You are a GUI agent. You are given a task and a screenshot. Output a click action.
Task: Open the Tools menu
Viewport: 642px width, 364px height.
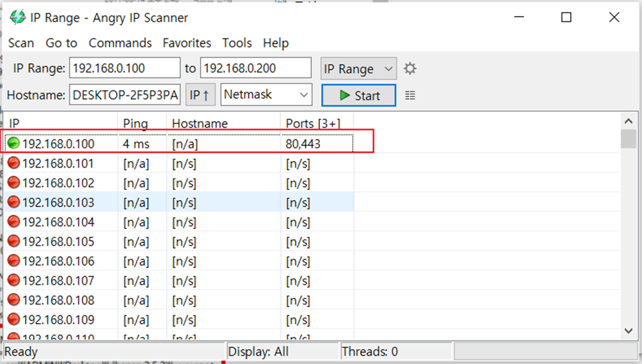[237, 43]
